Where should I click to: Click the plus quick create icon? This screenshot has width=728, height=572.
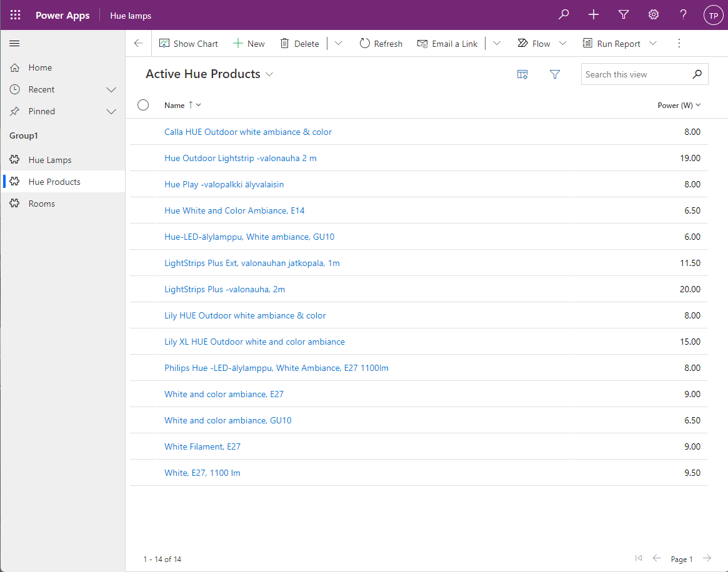click(x=594, y=15)
